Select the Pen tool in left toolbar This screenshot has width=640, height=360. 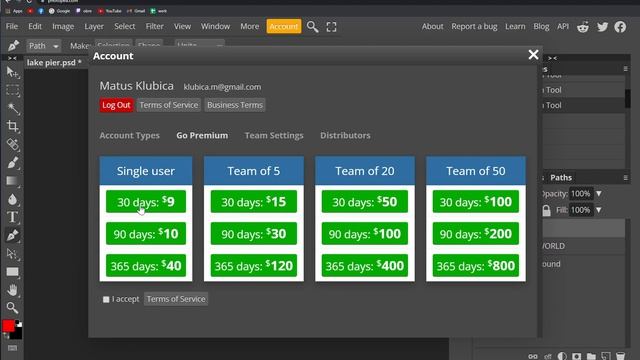(12, 236)
